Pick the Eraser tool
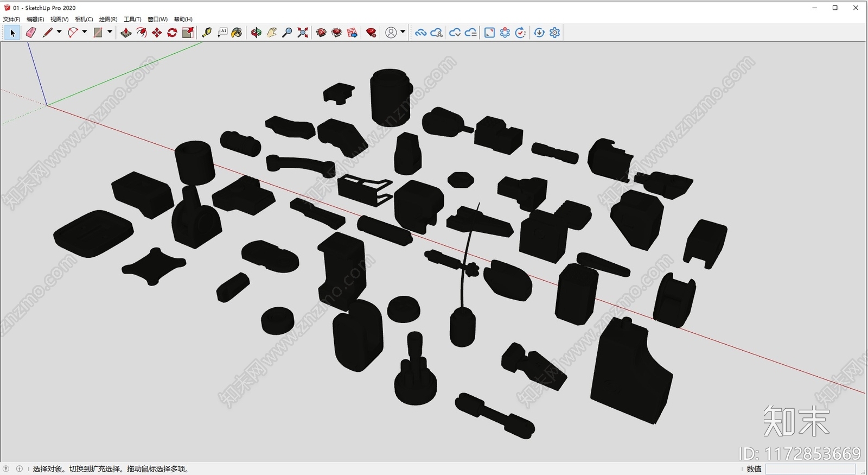 point(31,33)
